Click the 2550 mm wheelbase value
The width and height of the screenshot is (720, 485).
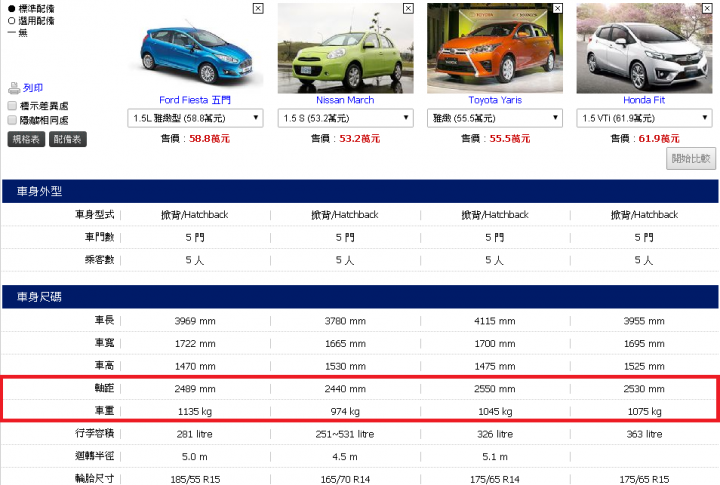tap(495, 389)
